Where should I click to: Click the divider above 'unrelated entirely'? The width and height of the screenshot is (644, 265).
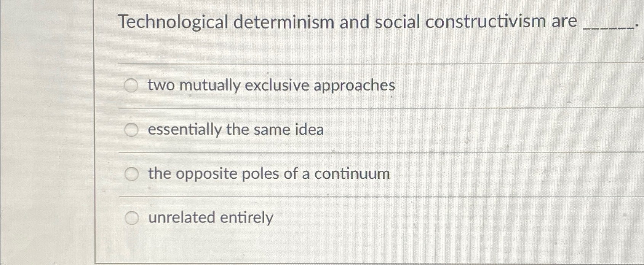pos(343,197)
